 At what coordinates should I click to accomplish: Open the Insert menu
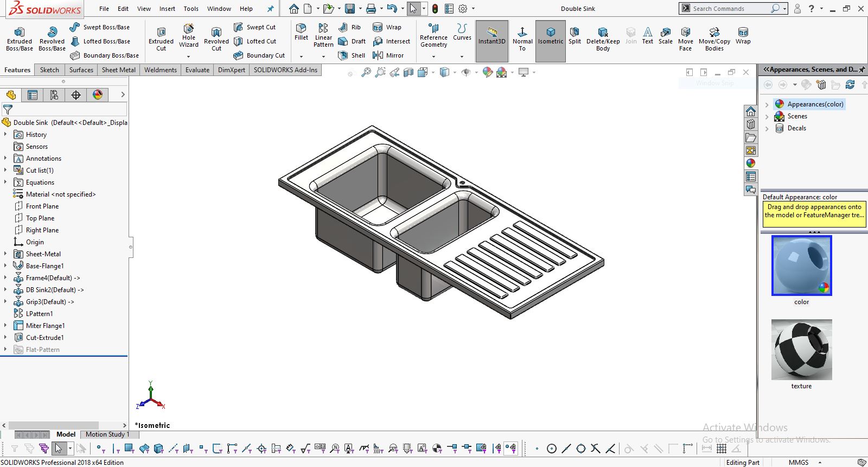(167, 9)
